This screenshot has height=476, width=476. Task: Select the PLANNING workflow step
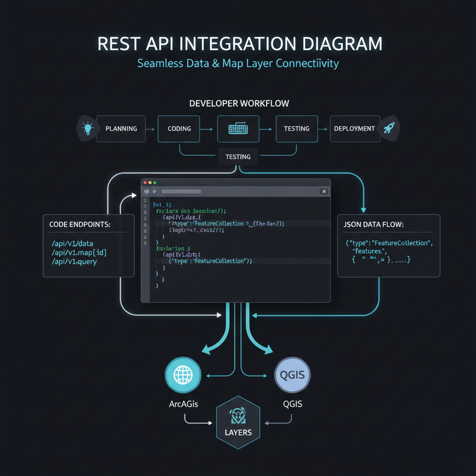(x=121, y=129)
